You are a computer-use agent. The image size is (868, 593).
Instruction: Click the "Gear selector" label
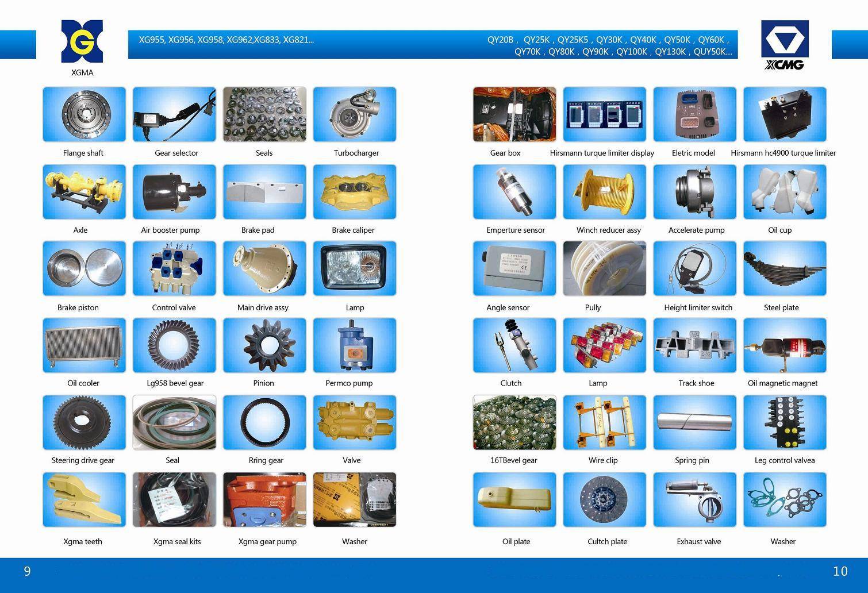coord(176,153)
